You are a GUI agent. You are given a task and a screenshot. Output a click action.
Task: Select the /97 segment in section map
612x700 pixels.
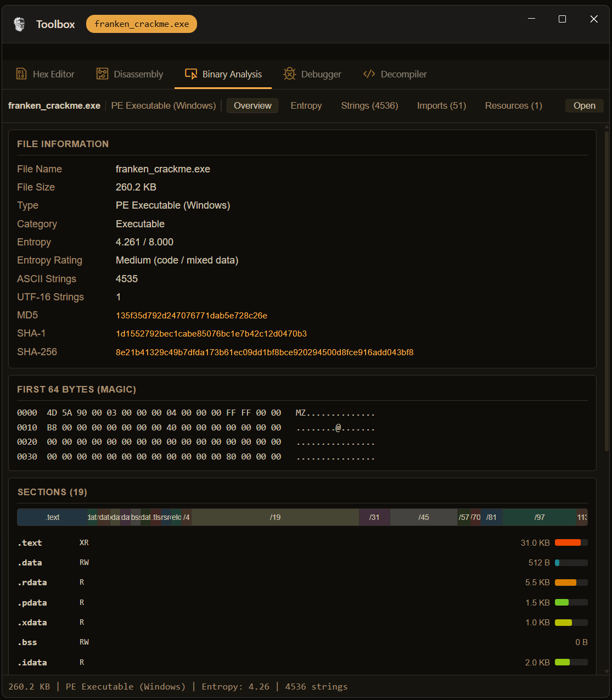click(540, 517)
